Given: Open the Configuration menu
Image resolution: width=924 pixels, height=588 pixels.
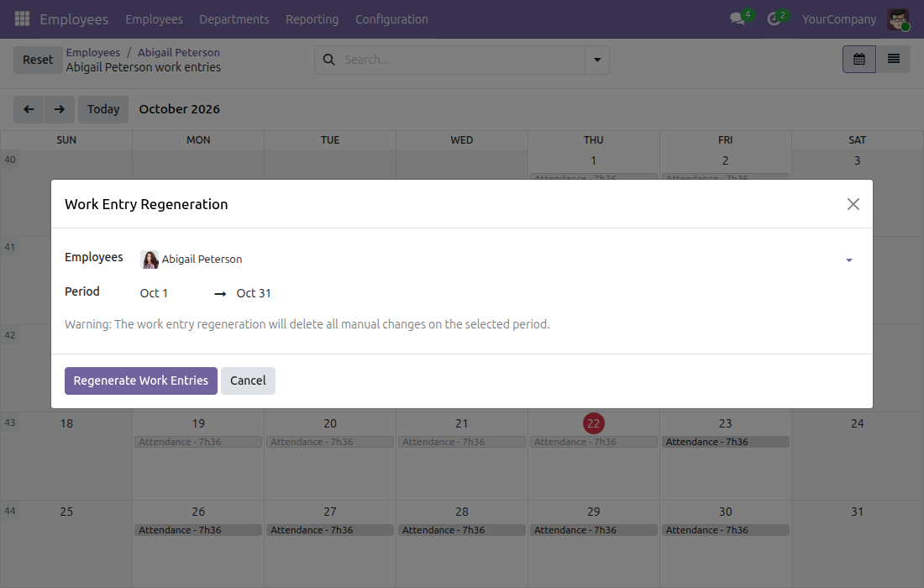Looking at the screenshot, I should pyautogui.click(x=391, y=19).
